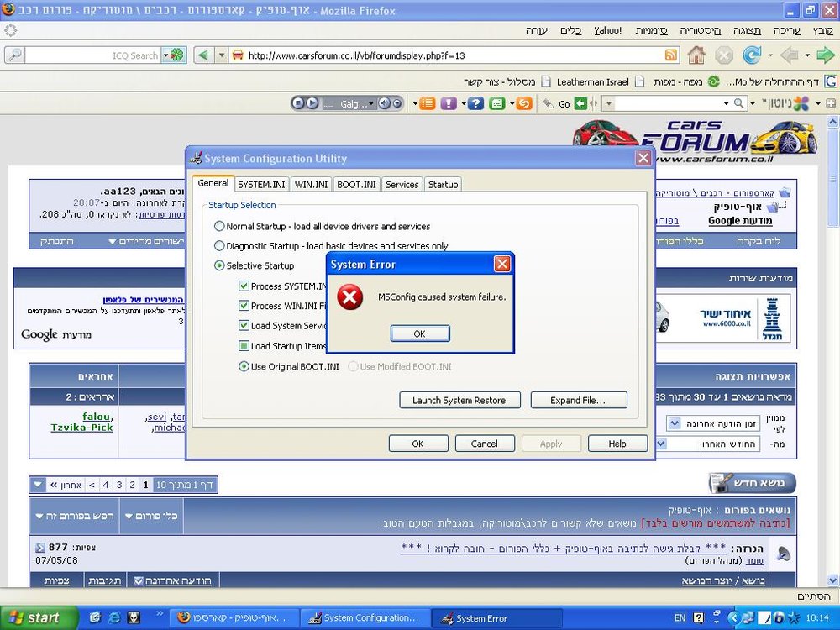Open the ICQ search engine dropdown

166,55
